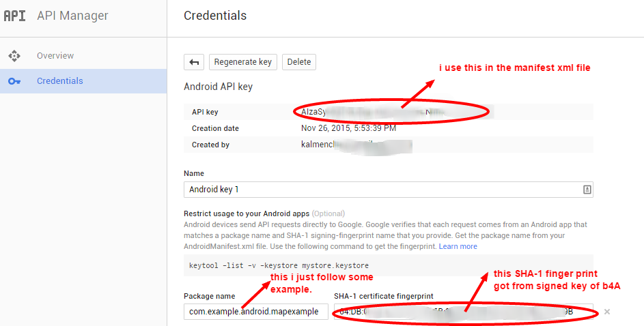
Task: Select Credentials in the sidebar
Action: coord(60,81)
